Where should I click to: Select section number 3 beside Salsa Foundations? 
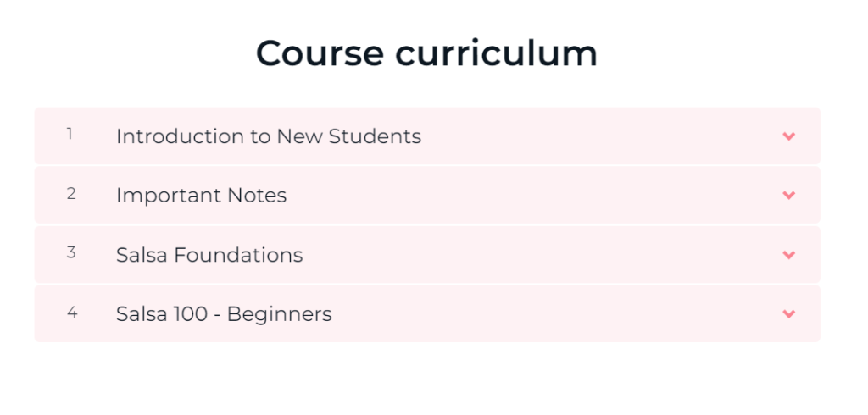pos(71,252)
